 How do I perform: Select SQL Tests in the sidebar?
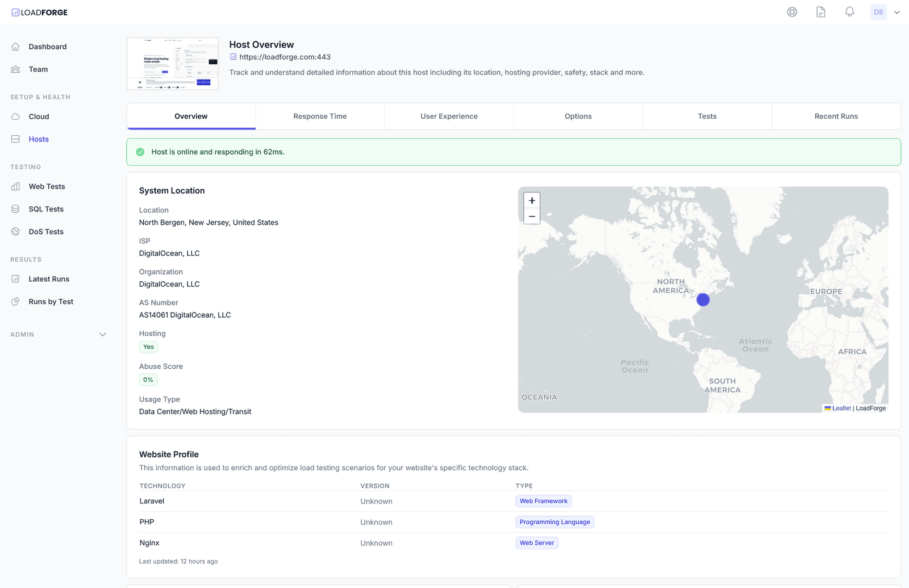(45, 208)
